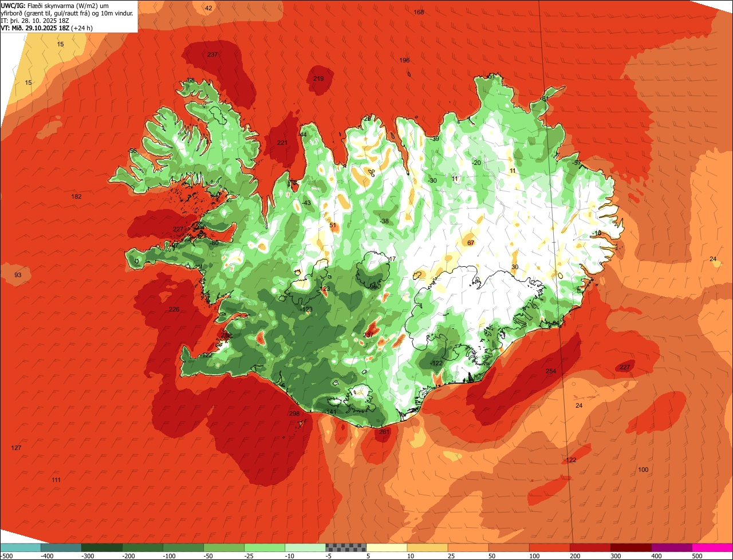This screenshot has width=733, height=560.
Task: Click the '254' value southeast of Iceland
Action: coord(550,371)
